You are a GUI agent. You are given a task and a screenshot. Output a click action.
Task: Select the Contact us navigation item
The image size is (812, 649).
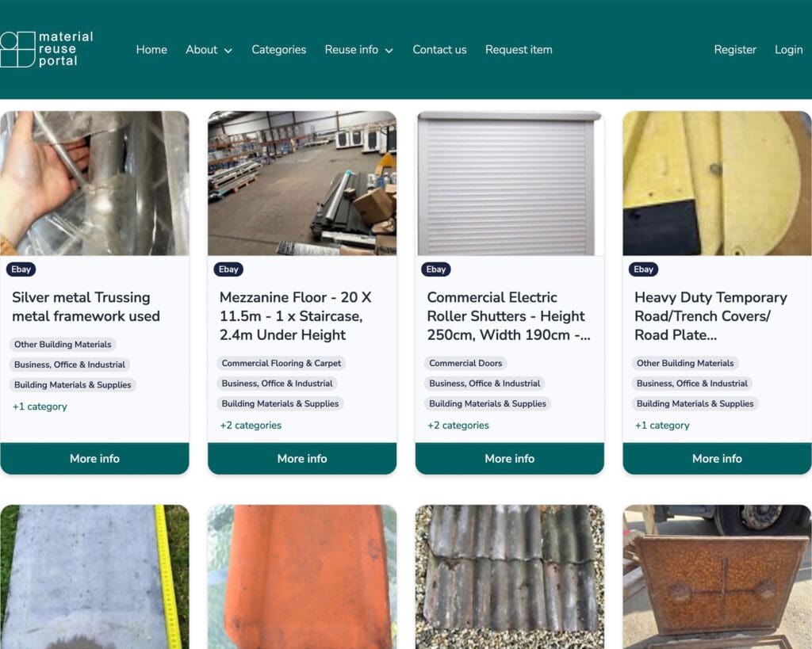click(439, 49)
